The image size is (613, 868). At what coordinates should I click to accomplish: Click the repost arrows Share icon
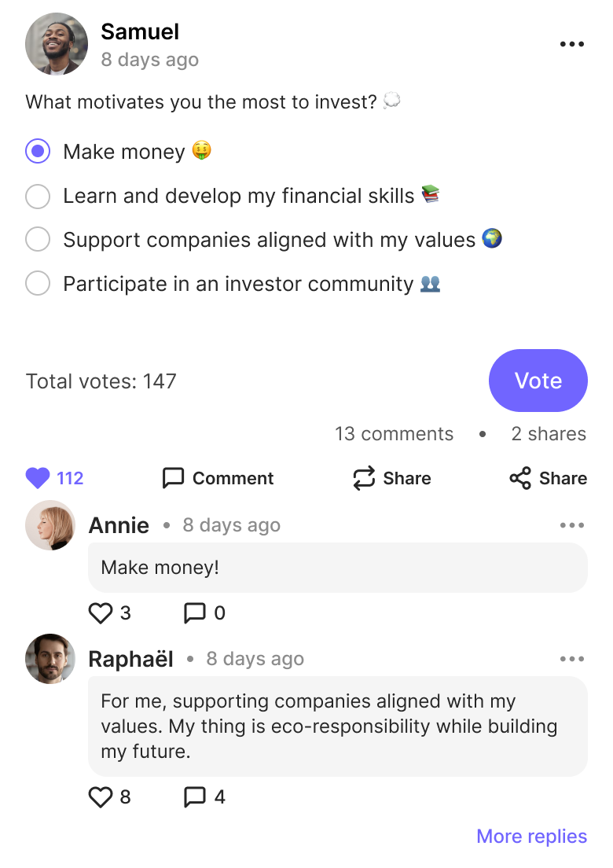tap(364, 478)
